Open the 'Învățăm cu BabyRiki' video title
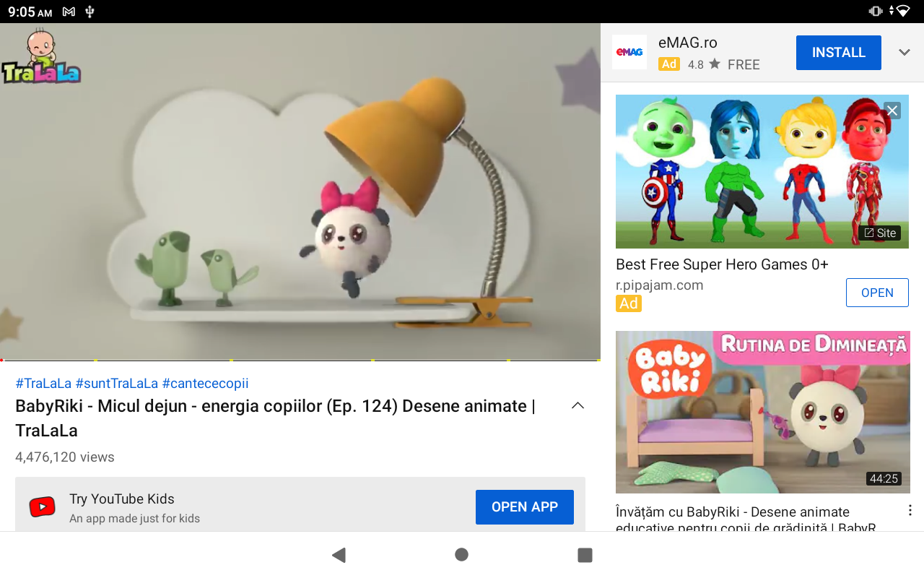This screenshot has width=924, height=578. (746, 519)
